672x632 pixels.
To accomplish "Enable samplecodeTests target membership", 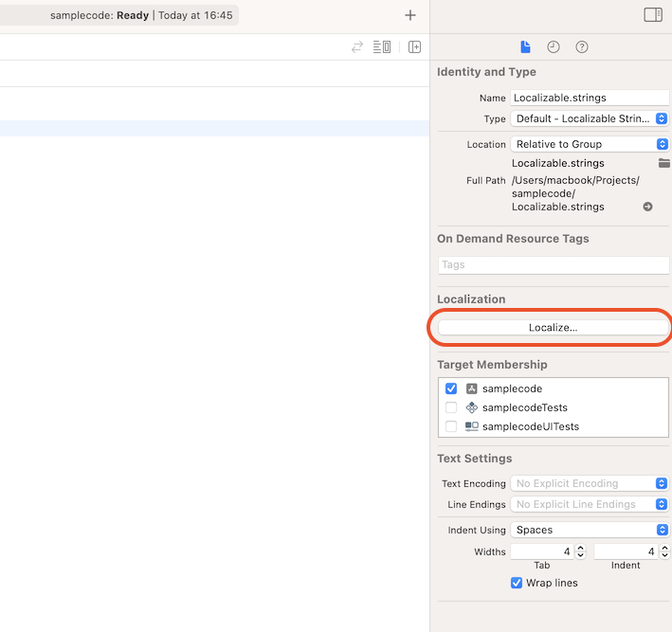I will click(x=451, y=407).
